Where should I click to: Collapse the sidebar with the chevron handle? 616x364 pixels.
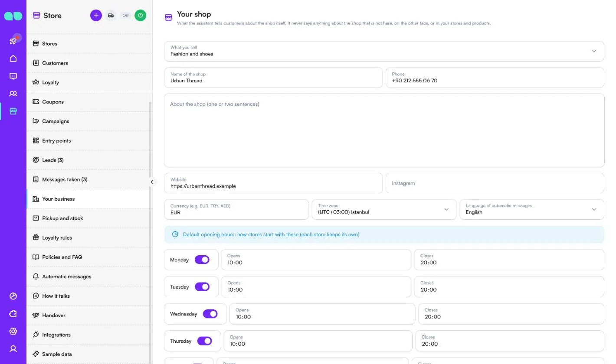(x=152, y=182)
